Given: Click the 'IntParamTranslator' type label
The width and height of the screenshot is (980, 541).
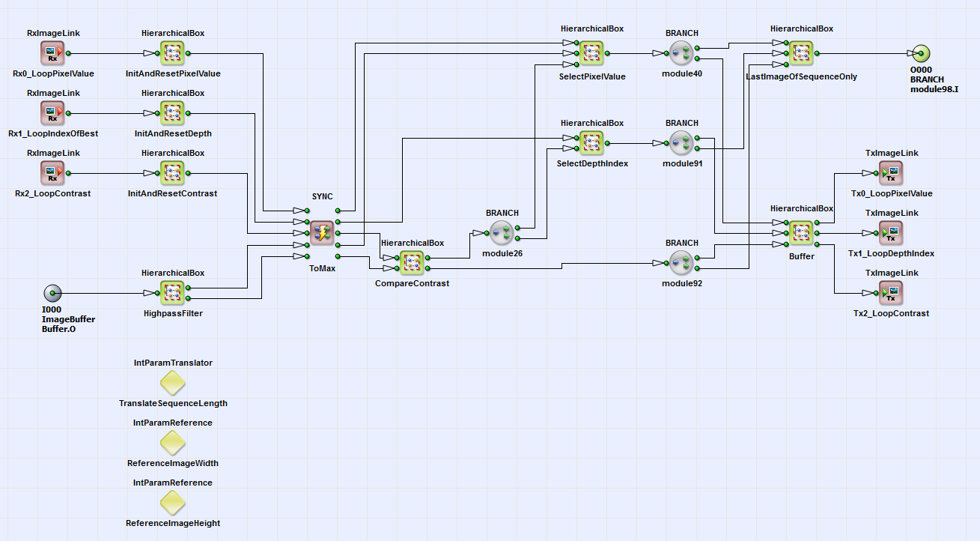Looking at the screenshot, I should coord(173,363).
